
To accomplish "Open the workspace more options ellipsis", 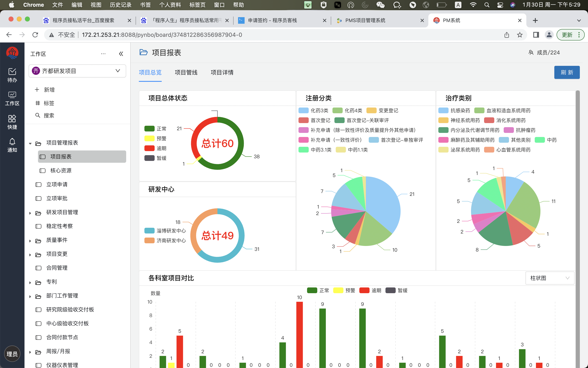I will pos(103,54).
